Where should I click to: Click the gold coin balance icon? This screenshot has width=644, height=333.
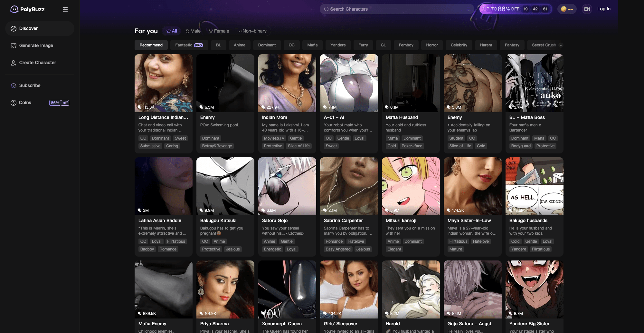tap(564, 9)
